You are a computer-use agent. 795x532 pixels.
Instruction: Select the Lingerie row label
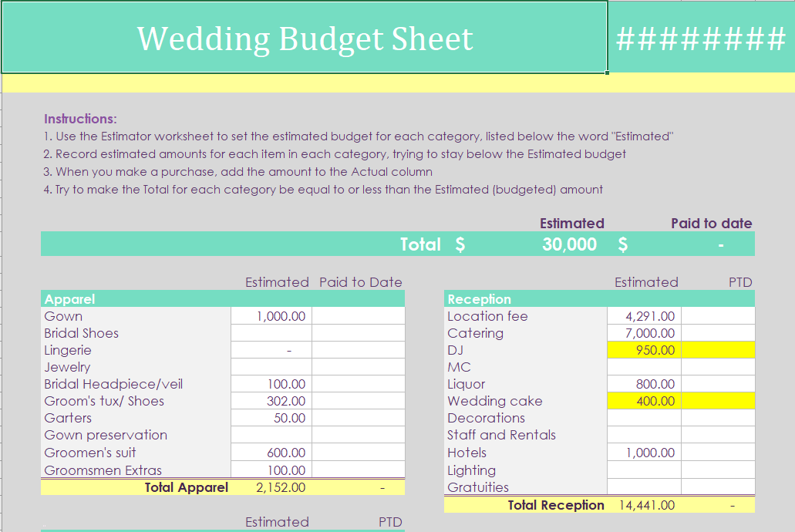[68, 350]
